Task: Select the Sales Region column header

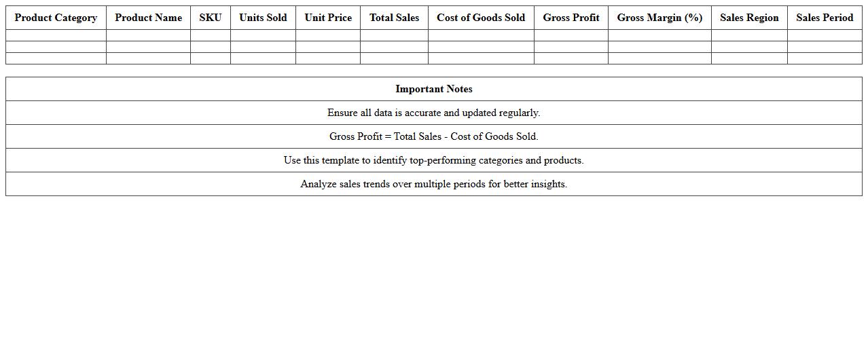Action: (x=749, y=18)
